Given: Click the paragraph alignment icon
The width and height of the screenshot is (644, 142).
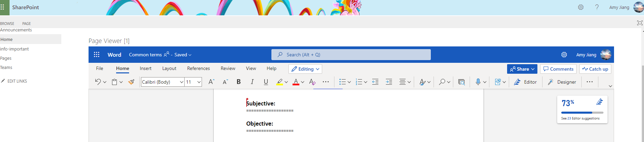Looking at the screenshot, I should (x=403, y=82).
